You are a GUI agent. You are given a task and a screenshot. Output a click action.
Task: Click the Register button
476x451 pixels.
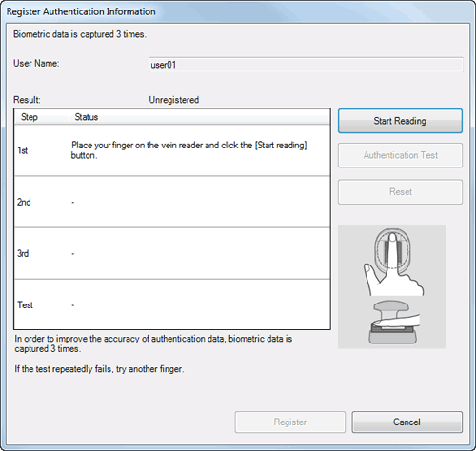click(x=290, y=422)
